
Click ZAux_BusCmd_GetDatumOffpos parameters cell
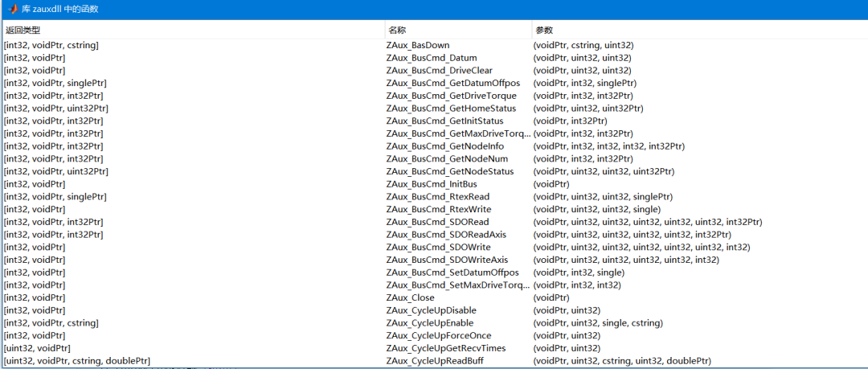[584, 83]
